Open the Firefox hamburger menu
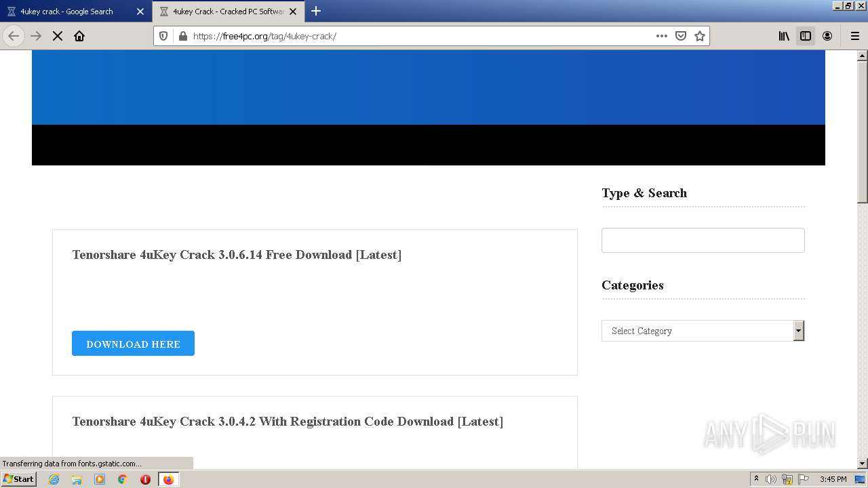This screenshot has width=868, height=488. [x=855, y=36]
